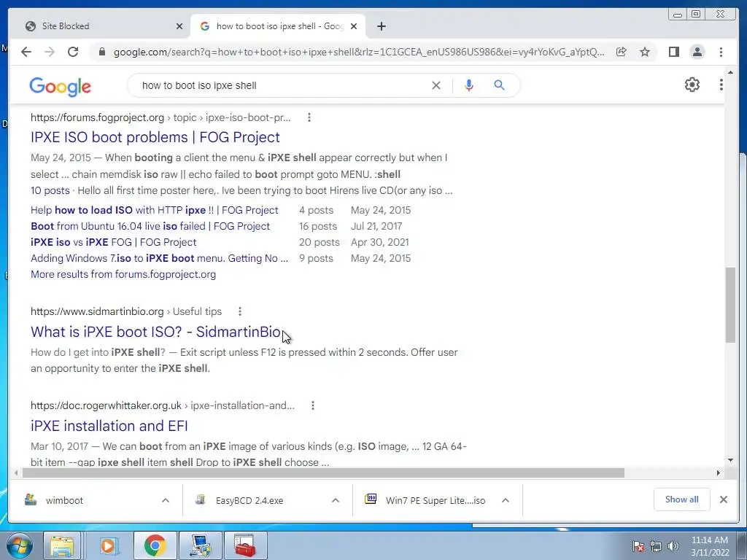
Task: Open options dots for rogerwhittaker result
Action: 312,405
